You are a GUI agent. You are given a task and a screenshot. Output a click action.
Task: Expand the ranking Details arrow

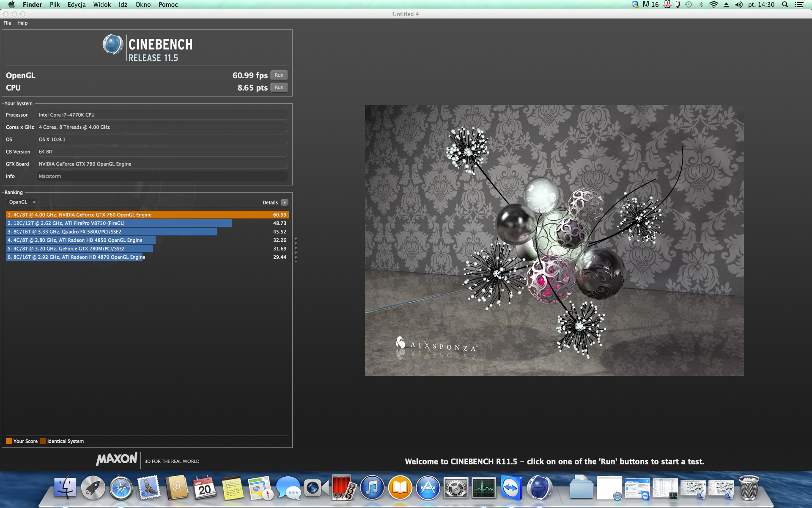point(285,202)
